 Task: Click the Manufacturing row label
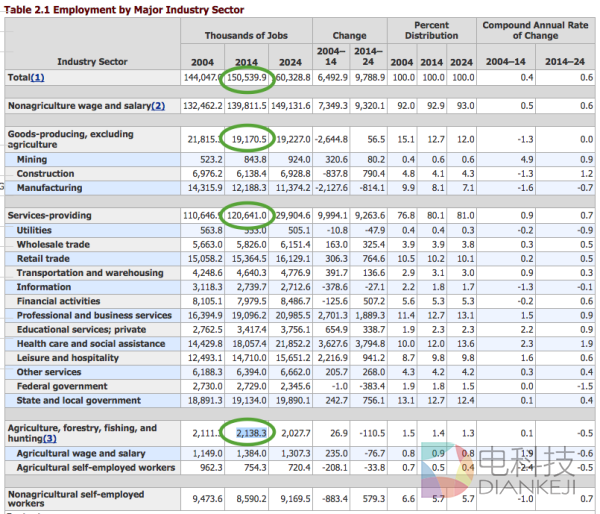pyautogui.click(x=49, y=187)
